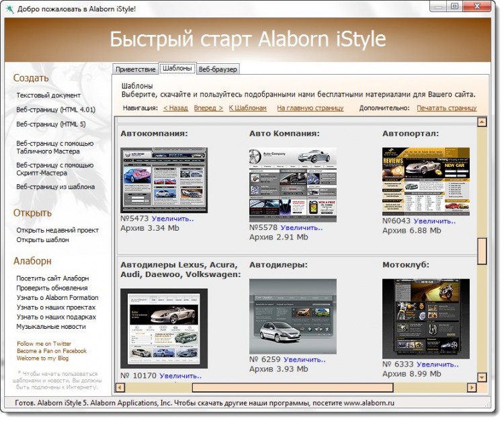The height and width of the screenshot is (421, 504).
Task: Create web page with Табличного Мастера
Action: point(55,147)
